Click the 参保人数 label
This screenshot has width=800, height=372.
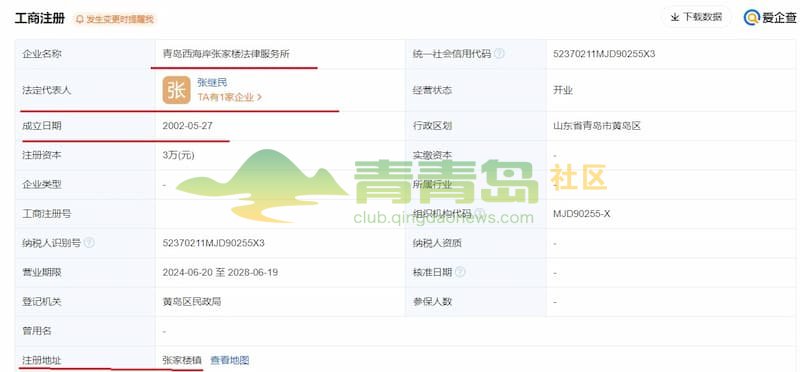pos(432,302)
